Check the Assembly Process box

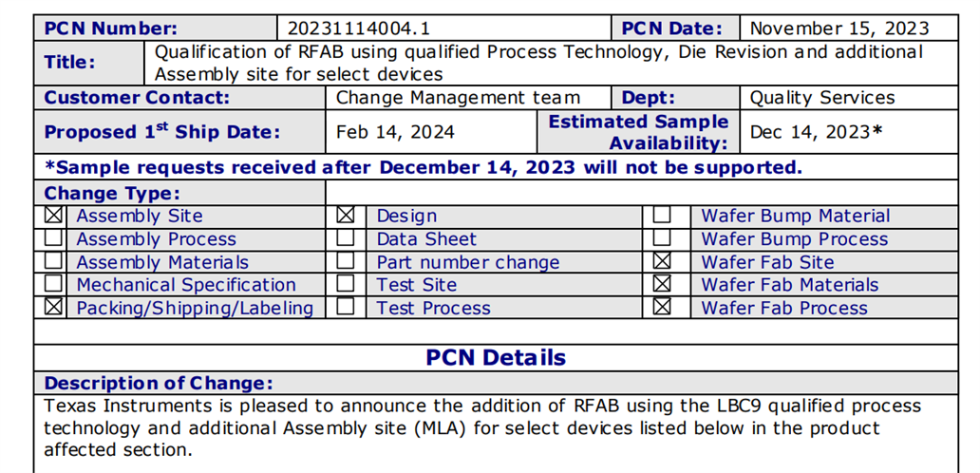[54, 238]
